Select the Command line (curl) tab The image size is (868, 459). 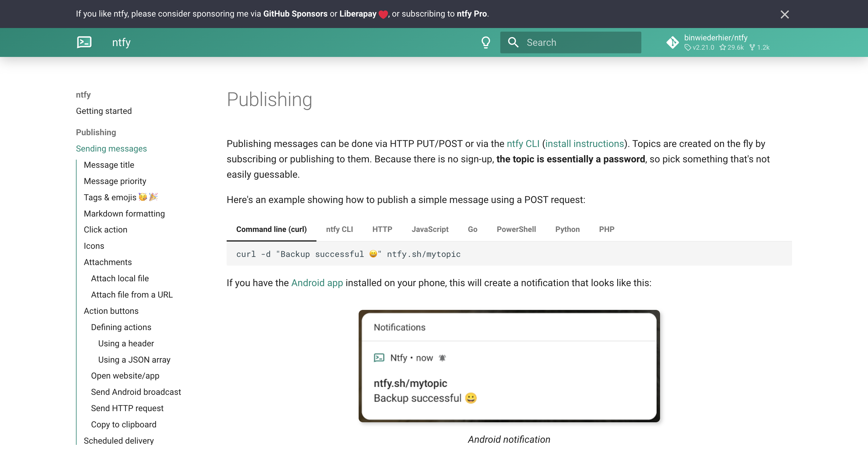[271, 229]
